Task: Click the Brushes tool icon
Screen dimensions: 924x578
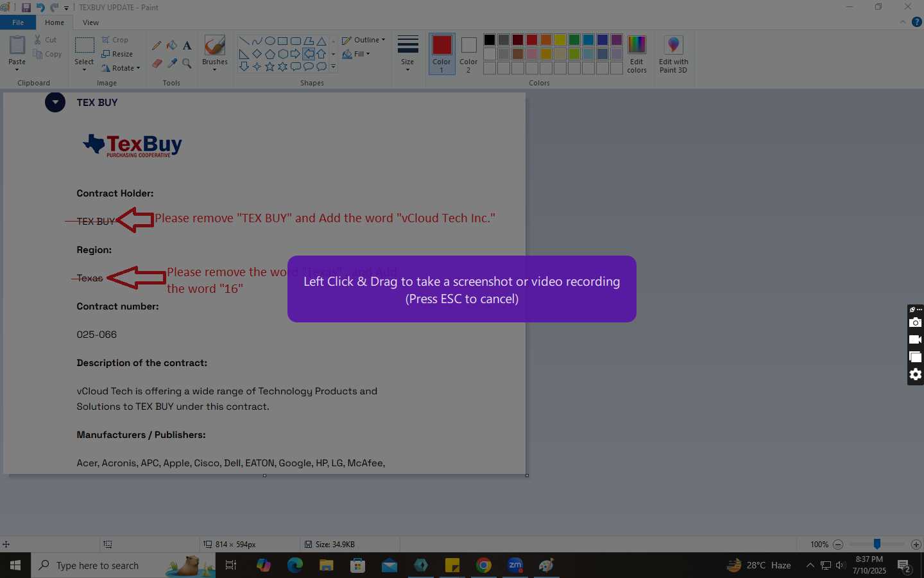Action: point(214,45)
